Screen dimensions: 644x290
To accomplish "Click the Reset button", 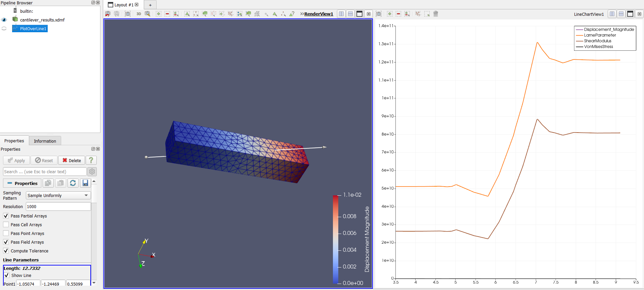I will pos(44,160).
